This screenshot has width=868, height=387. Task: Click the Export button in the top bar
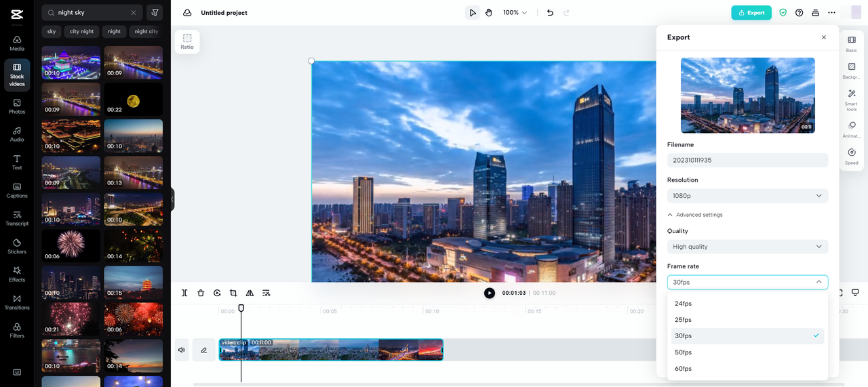751,13
